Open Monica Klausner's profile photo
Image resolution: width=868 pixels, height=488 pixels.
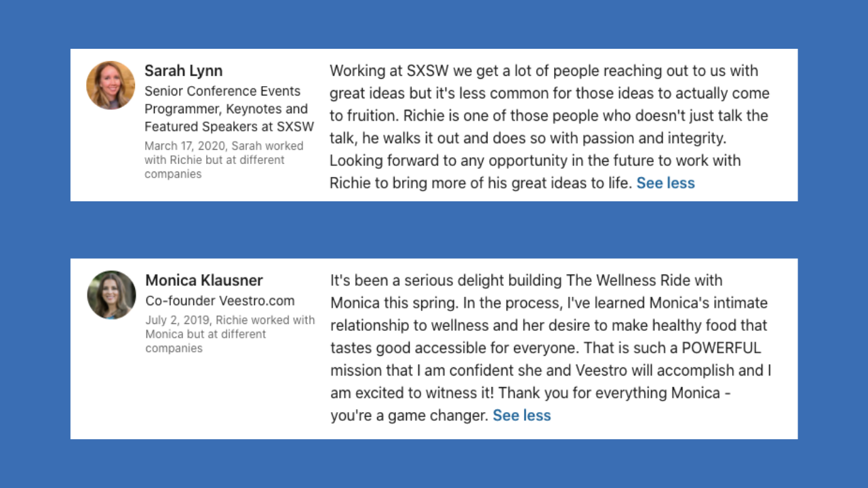point(111,295)
